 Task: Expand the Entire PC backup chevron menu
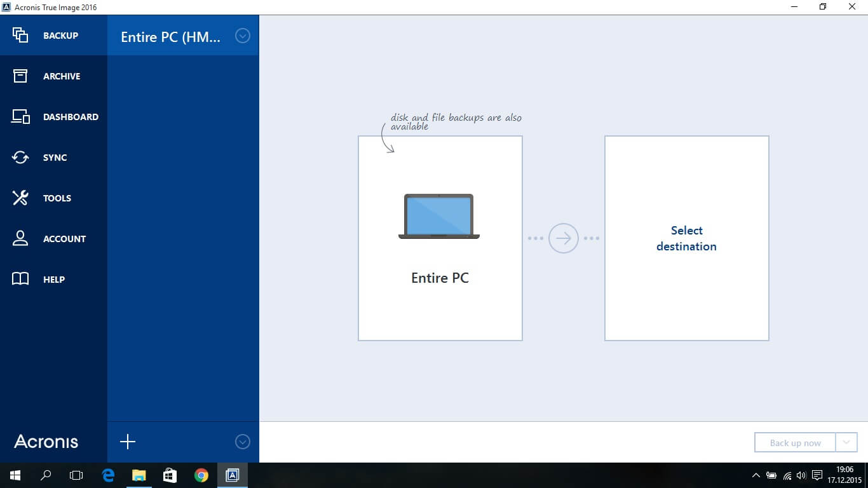click(x=243, y=36)
